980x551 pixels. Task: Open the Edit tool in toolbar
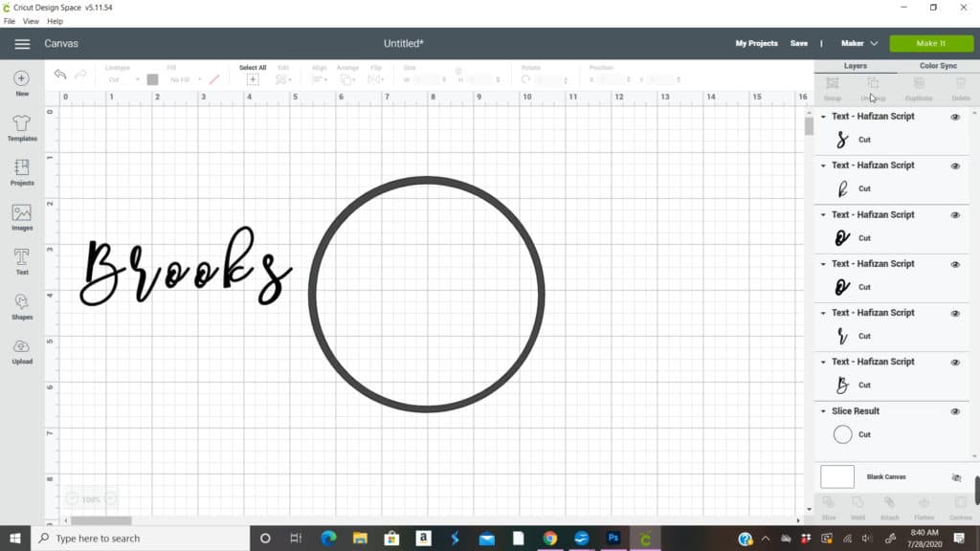click(283, 79)
